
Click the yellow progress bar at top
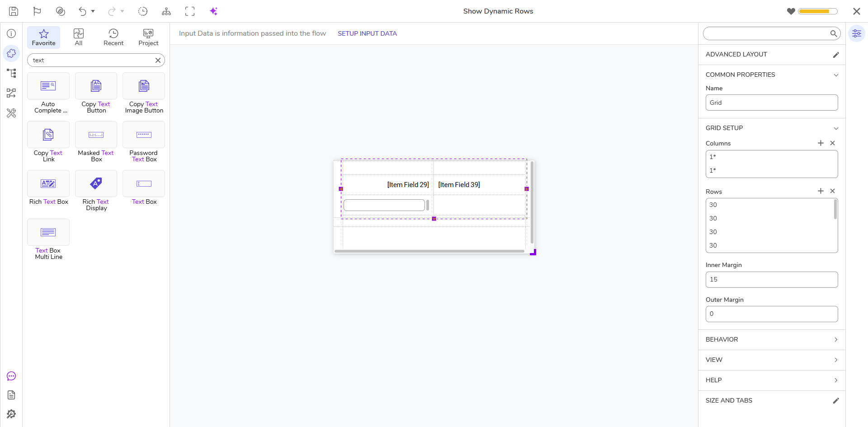(x=818, y=11)
